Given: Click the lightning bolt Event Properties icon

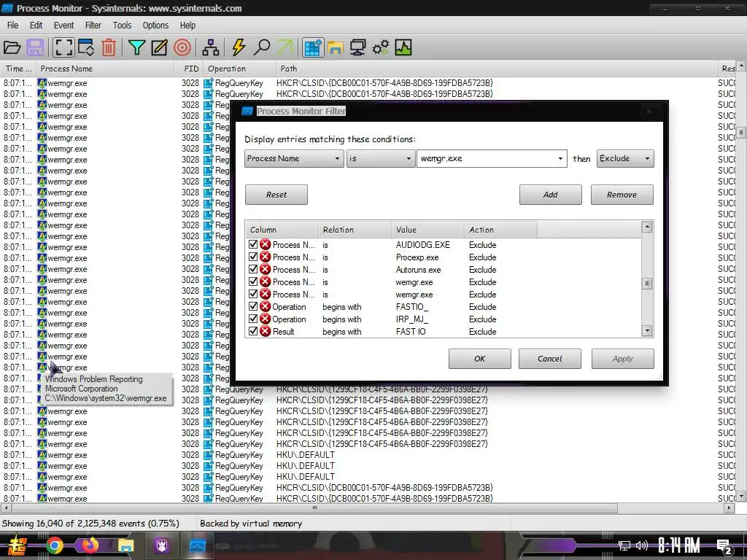Looking at the screenshot, I should tap(239, 47).
